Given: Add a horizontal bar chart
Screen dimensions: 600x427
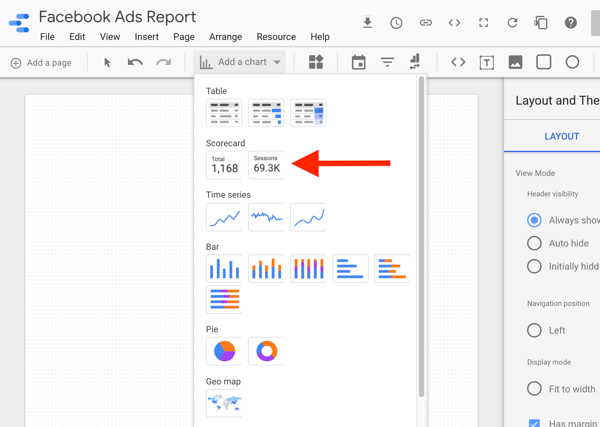Looking at the screenshot, I should coord(351,269).
